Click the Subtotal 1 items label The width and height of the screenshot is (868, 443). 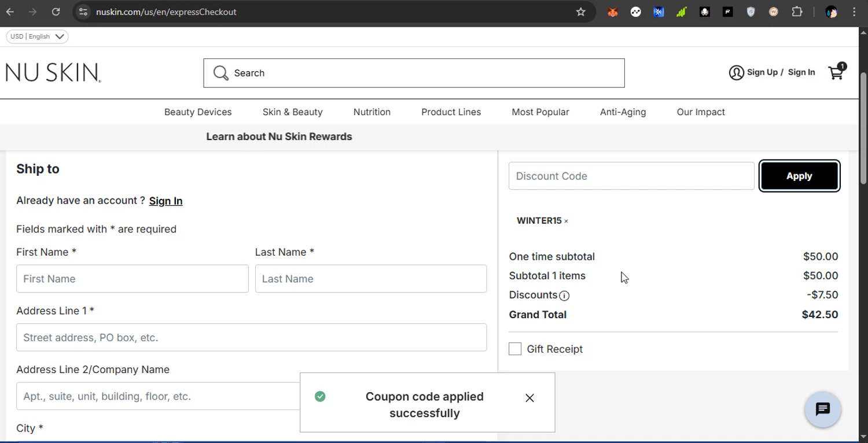pos(547,276)
